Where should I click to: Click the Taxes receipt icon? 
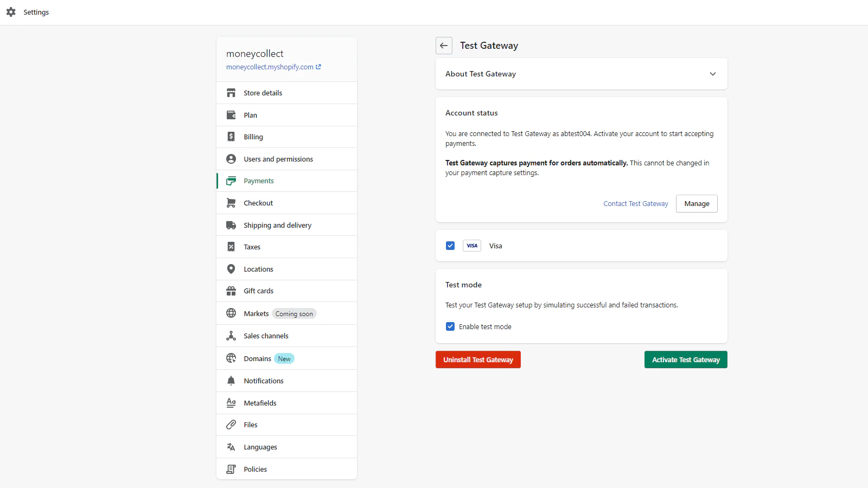[231, 247]
